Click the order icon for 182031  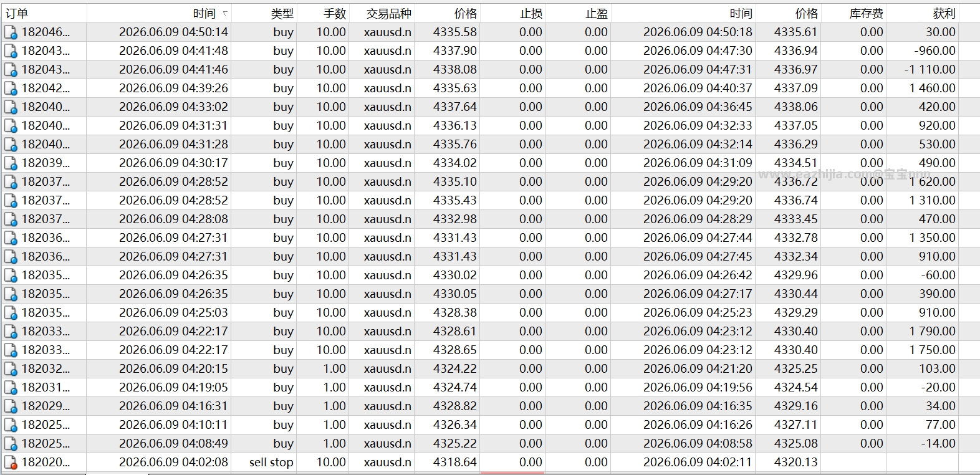[11, 388]
